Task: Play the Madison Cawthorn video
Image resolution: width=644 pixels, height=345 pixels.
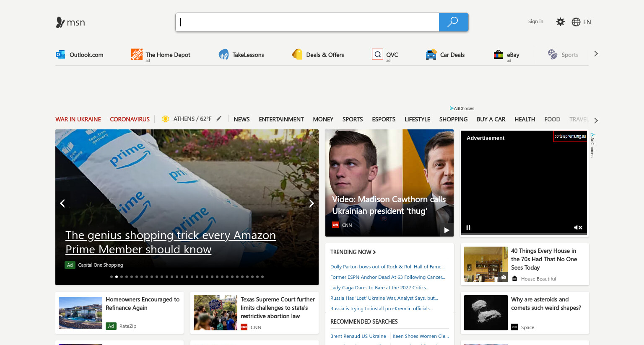Action: coord(447,230)
